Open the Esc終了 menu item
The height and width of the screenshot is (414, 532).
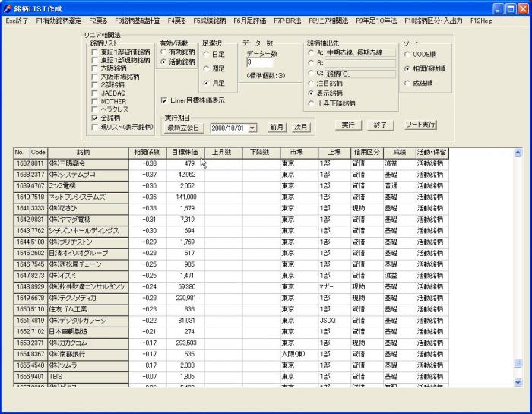click(17, 21)
